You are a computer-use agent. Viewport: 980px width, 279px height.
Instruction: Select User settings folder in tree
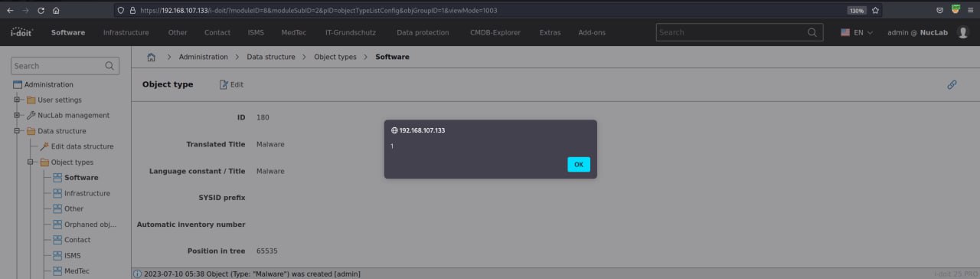click(x=60, y=100)
